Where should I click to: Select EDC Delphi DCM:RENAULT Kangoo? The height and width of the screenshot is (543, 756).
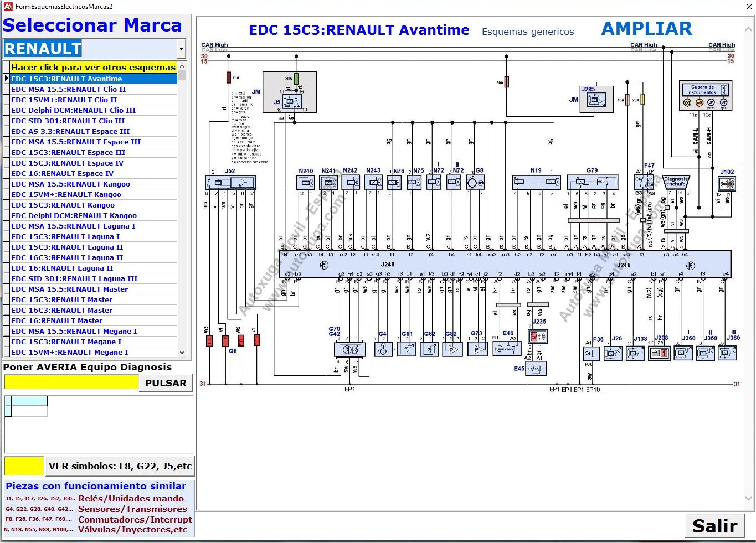click(94, 215)
